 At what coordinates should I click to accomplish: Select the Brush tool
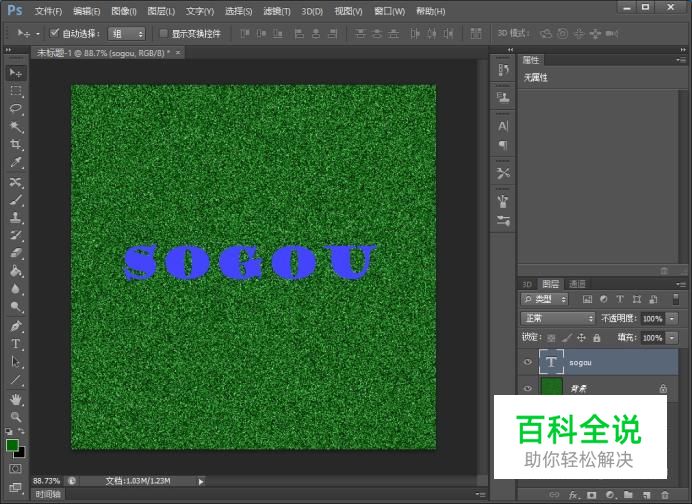point(16,200)
